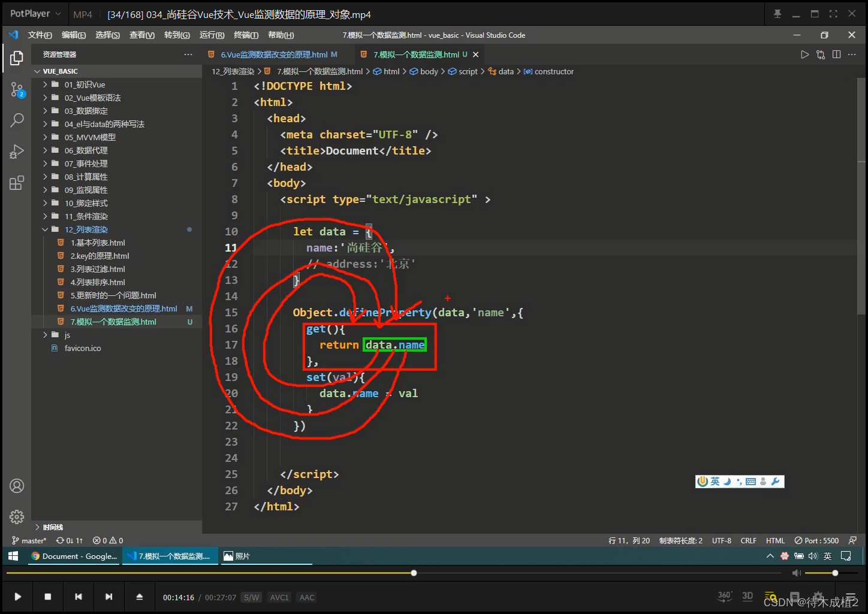Screen dimensions: 868x614
Task: Toggle the AVC1 video codec indicator
Action: click(x=279, y=597)
